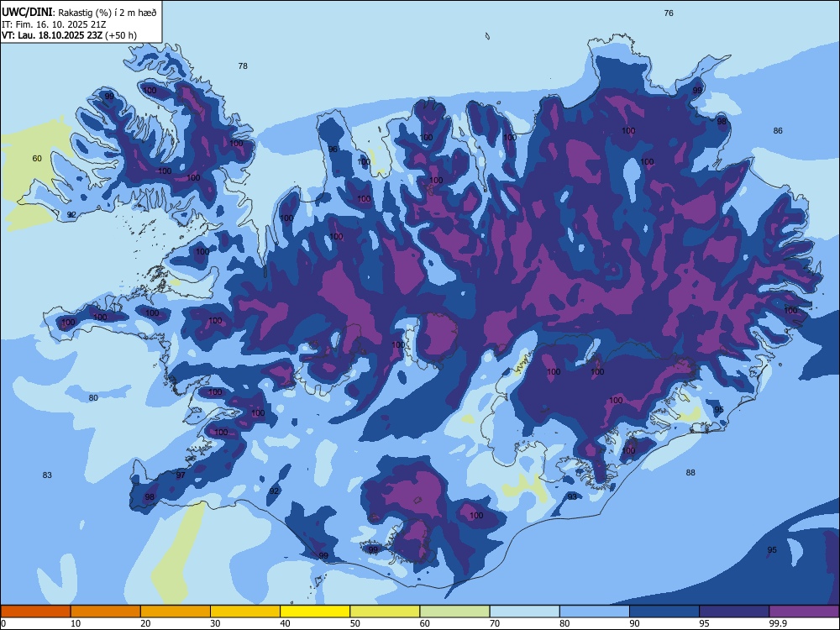The height and width of the screenshot is (630, 840).
Task: Click the '93' humidity value on the map
Action: point(573,496)
